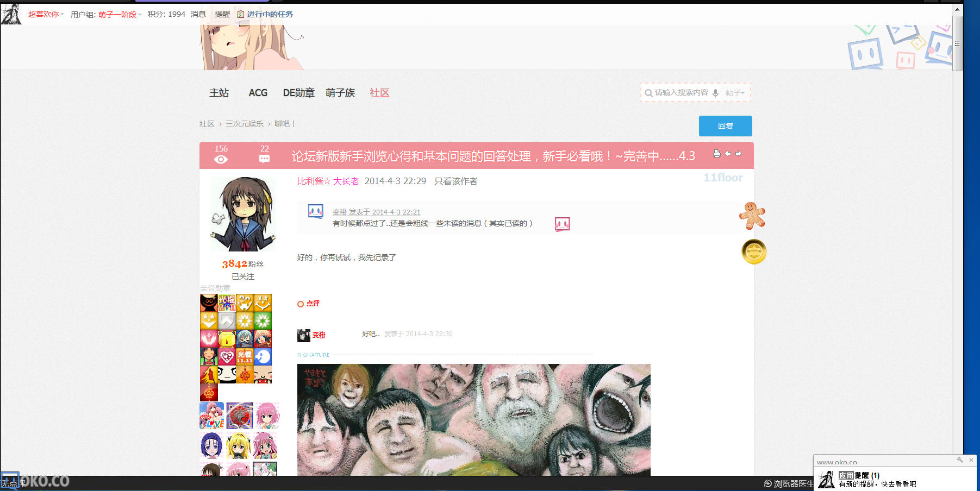Click the vertical page scrollbar thumb
980x491 pixels.
(x=958, y=43)
